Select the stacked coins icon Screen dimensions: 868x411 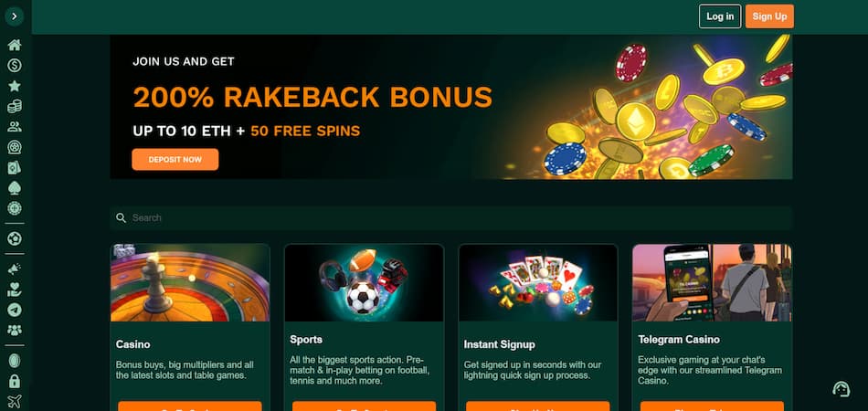click(x=15, y=106)
